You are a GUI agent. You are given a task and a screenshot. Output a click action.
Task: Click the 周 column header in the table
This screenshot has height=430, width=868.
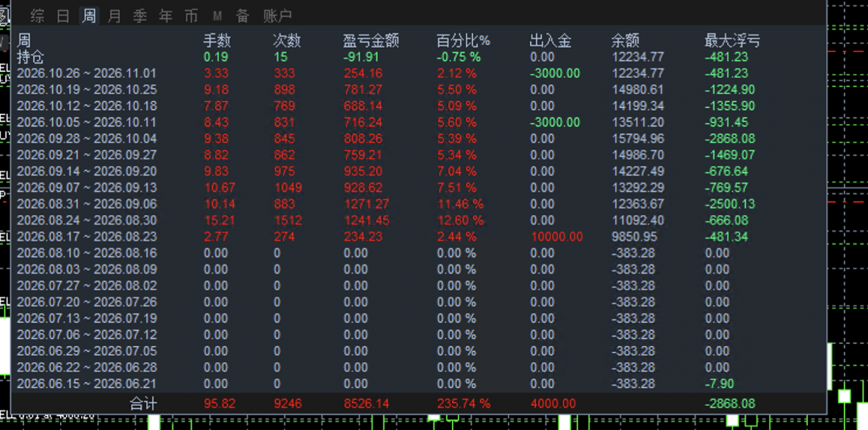coord(24,41)
